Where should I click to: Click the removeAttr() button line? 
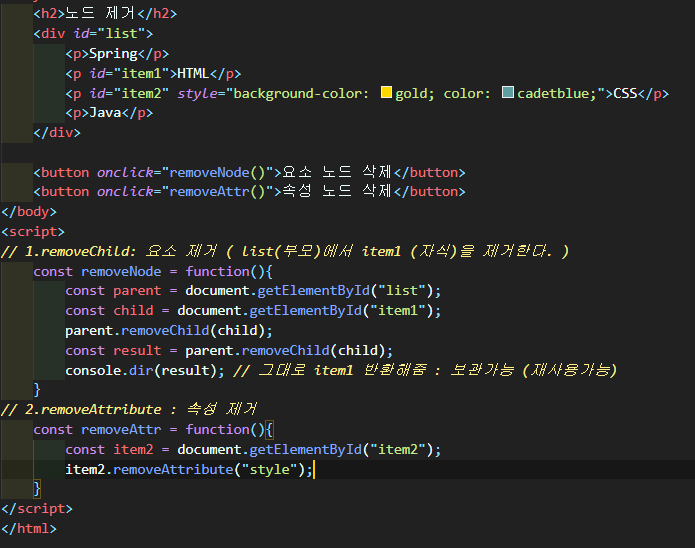click(250, 192)
